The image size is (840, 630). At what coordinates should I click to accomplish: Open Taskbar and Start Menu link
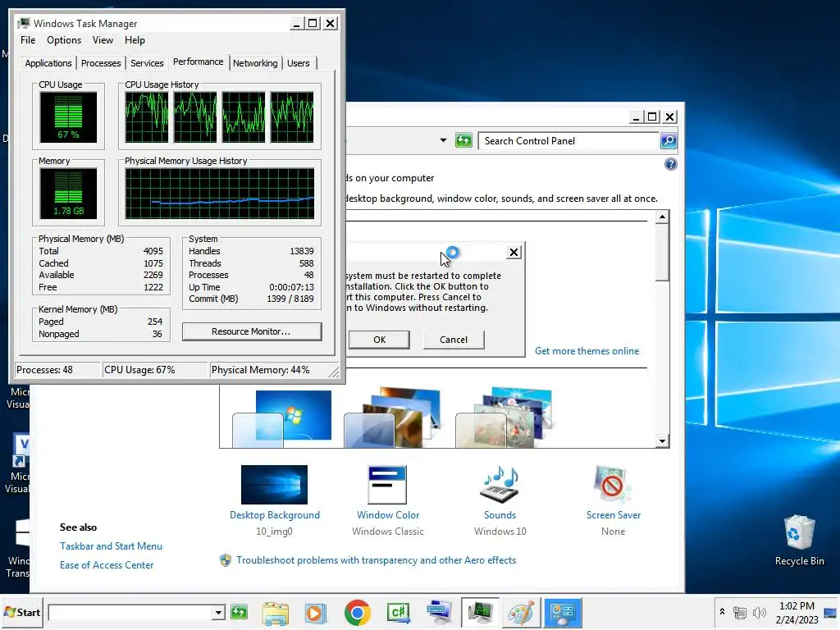(x=111, y=546)
